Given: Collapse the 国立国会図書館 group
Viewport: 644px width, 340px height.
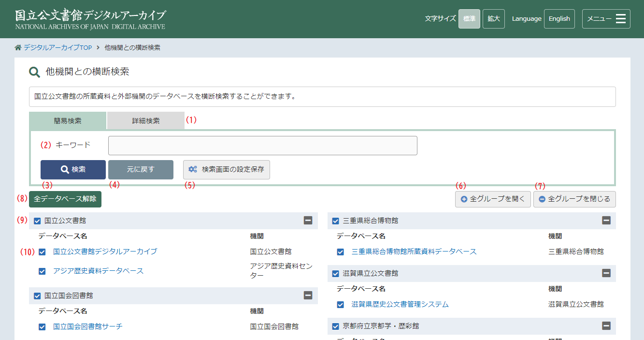Looking at the screenshot, I should [x=308, y=296].
